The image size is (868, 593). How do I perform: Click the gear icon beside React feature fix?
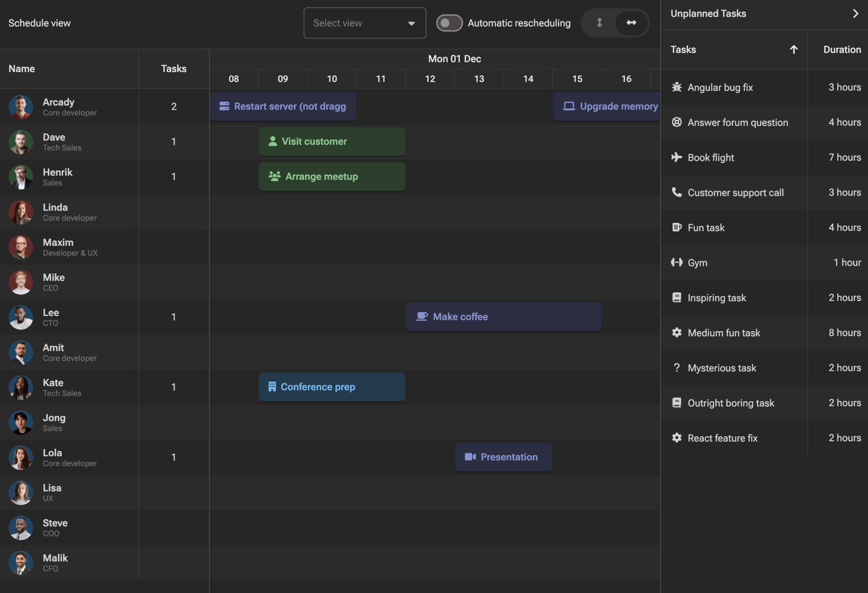click(x=676, y=438)
